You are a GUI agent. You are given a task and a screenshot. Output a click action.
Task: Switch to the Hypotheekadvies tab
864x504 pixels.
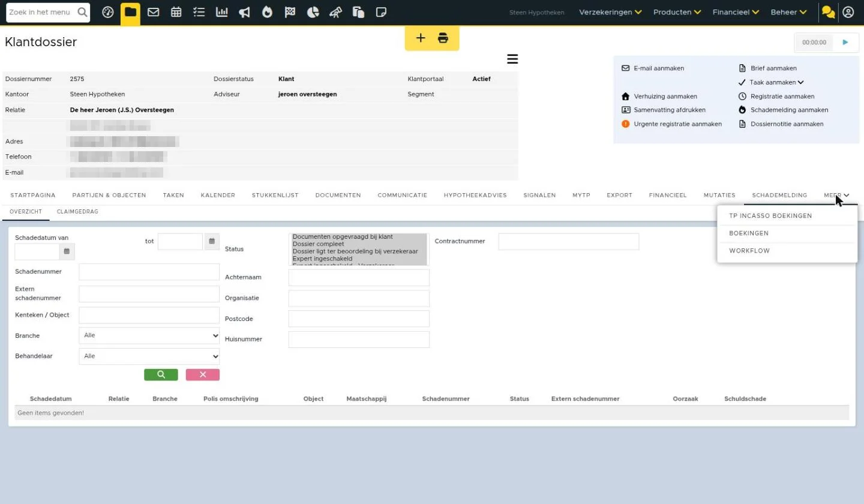pos(475,195)
